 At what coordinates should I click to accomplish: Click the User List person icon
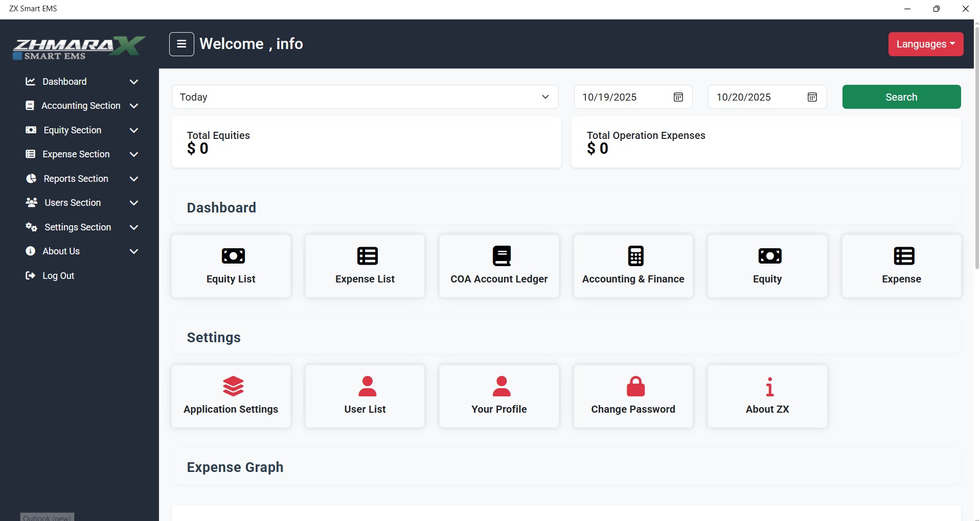367,386
